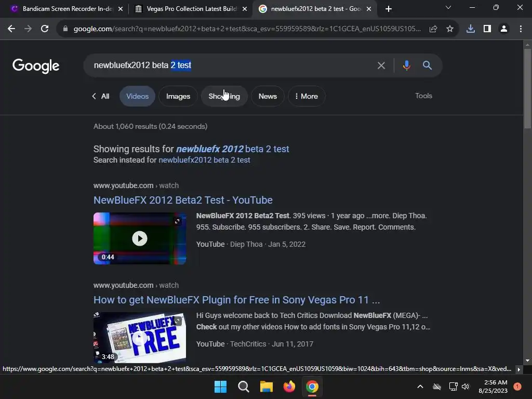
Task: Open the network status tray icon
Action: pyautogui.click(x=453, y=387)
